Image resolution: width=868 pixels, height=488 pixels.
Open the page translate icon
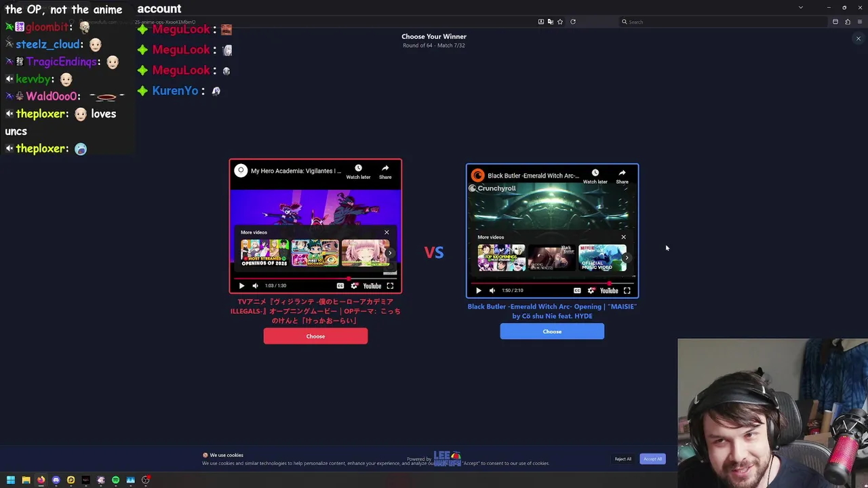[x=550, y=22]
